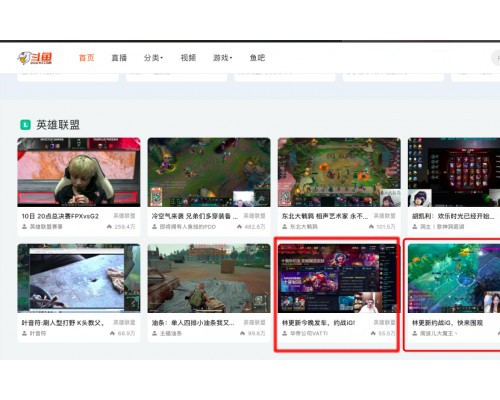Open stream titled 10日 20点总决赛FPXvsG2
The width and height of the screenshot is (500, 400).
[60, 216]
